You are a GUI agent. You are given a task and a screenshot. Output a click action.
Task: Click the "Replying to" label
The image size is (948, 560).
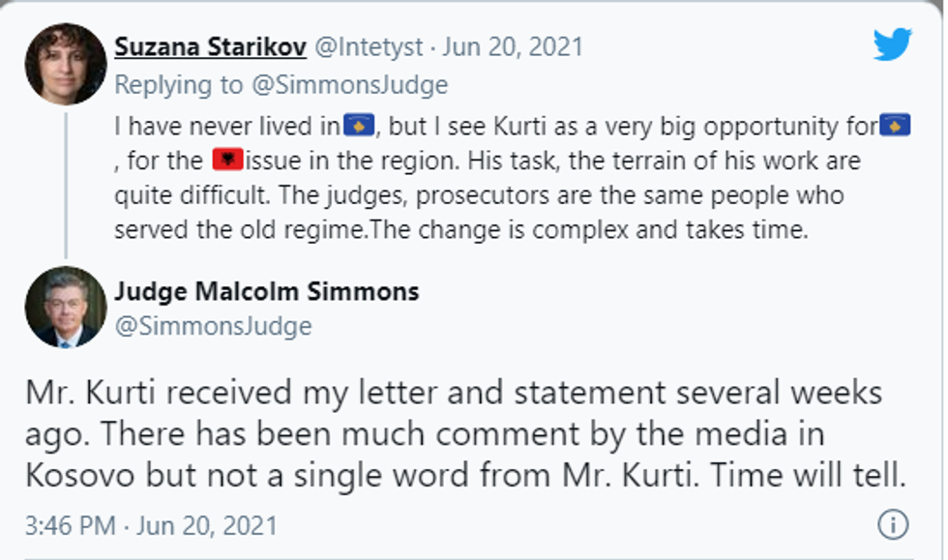tap(179, 85)
